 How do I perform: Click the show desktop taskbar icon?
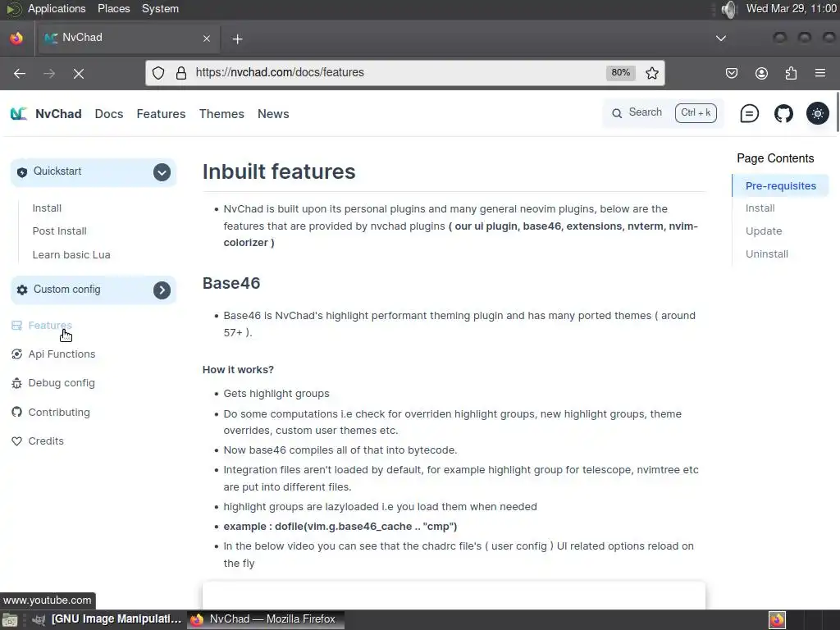[10, 620]
